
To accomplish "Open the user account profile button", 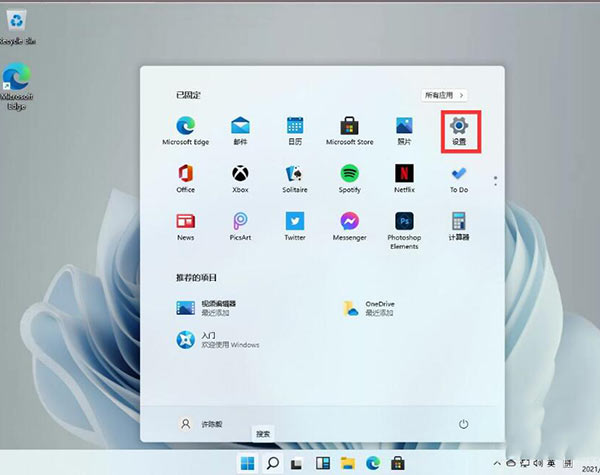I will click(201, 424).
